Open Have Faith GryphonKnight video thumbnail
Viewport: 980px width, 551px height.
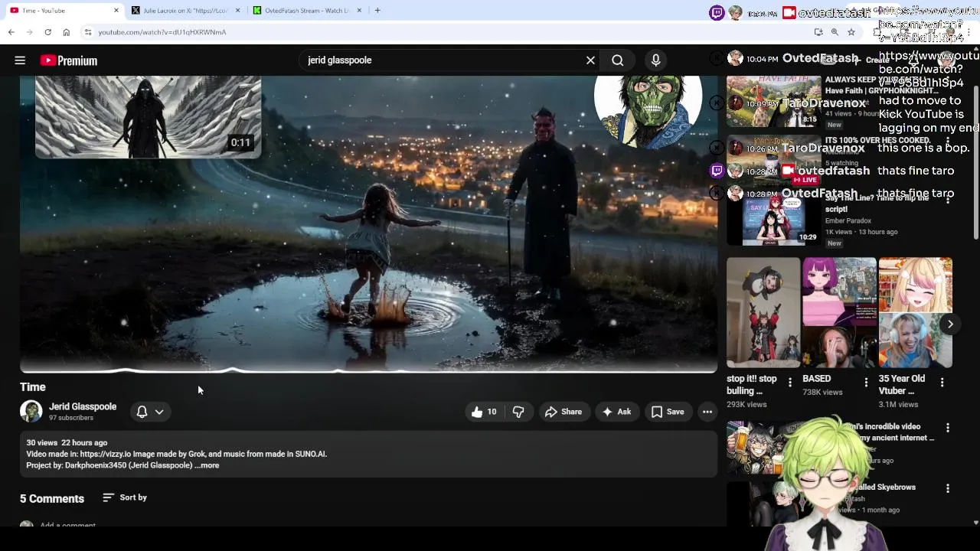773,103
